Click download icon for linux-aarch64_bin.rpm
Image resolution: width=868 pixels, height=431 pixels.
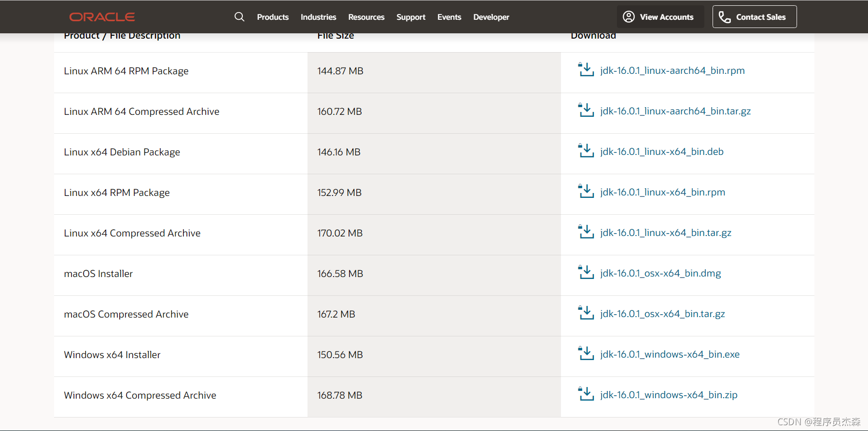pyautogui.click(x=586, y=70)
